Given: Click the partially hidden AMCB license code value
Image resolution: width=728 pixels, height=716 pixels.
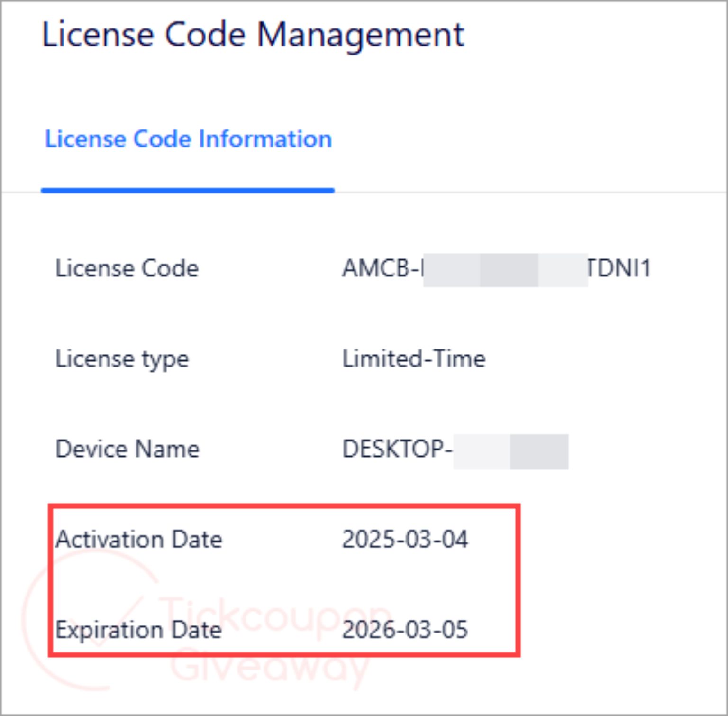Looking at the screenshot, I should tap(497, 268).
